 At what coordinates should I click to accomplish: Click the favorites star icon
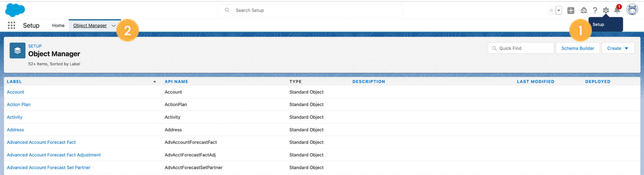(551, 10)
